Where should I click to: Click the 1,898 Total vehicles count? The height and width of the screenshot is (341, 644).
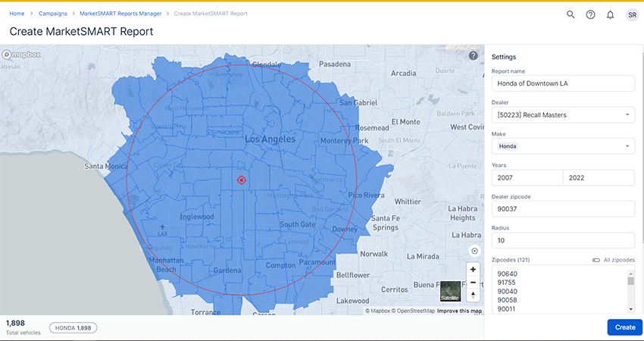pos(16,324)
